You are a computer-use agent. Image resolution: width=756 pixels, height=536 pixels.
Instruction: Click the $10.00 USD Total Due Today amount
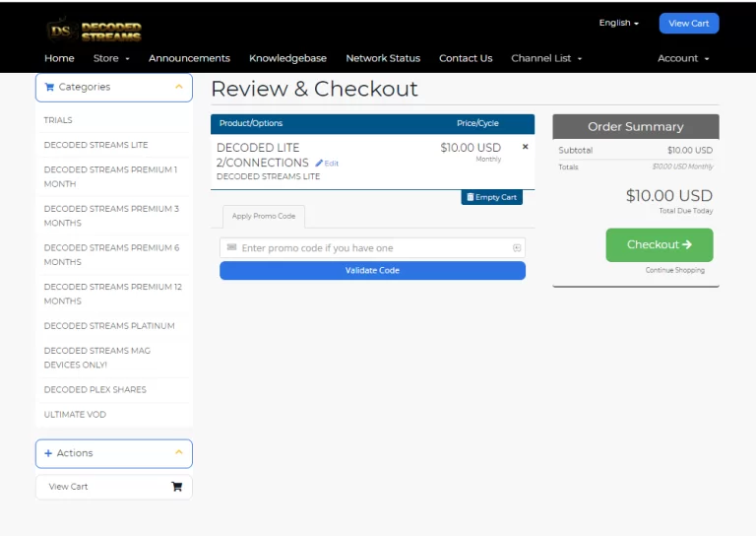tap(668, 196)
